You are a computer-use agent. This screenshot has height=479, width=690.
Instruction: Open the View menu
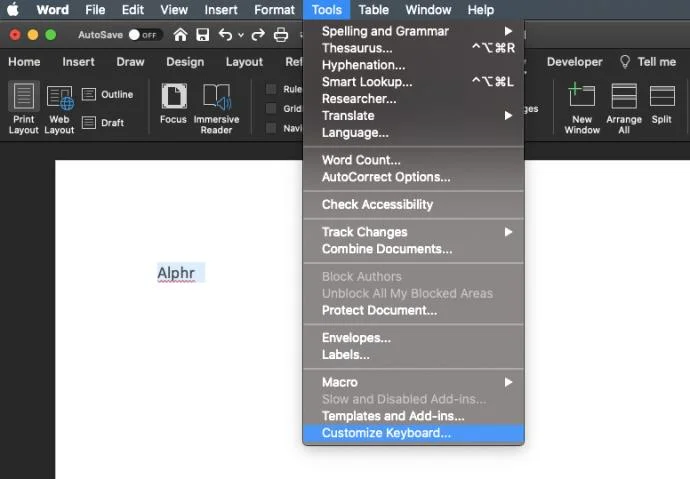point(174,10)
